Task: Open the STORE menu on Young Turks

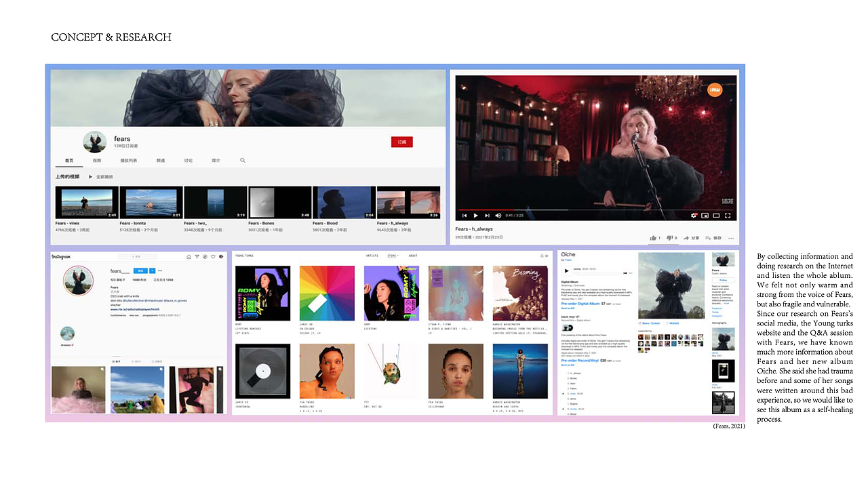Action: [393, 256]
